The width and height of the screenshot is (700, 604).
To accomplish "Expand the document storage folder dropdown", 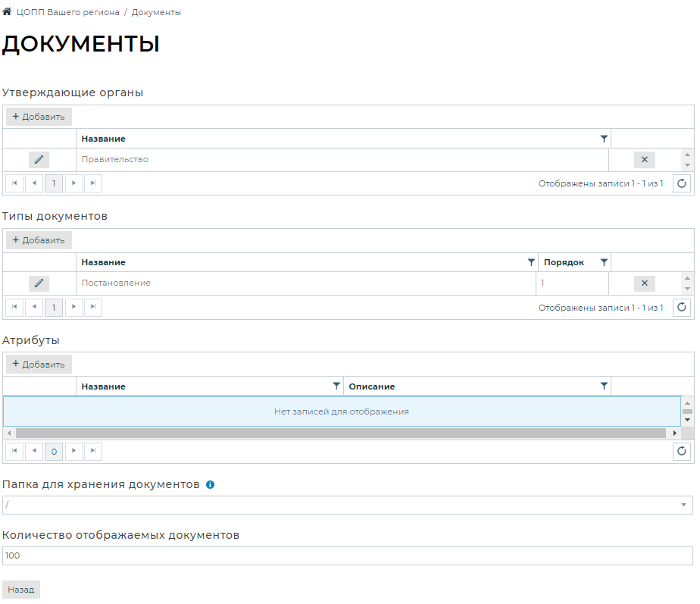I will coord(683,505).
